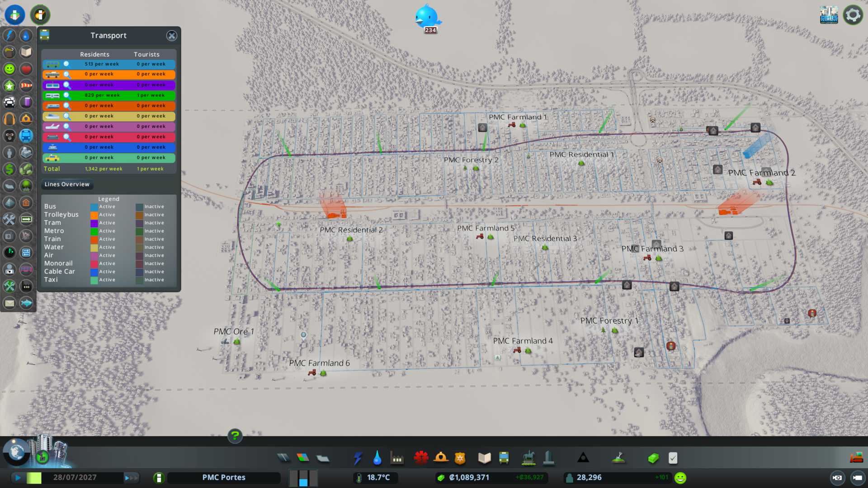Toggle tram lines visibility magnifier
868x488 pixels.
pyautogui.click(x=66, y=85)
